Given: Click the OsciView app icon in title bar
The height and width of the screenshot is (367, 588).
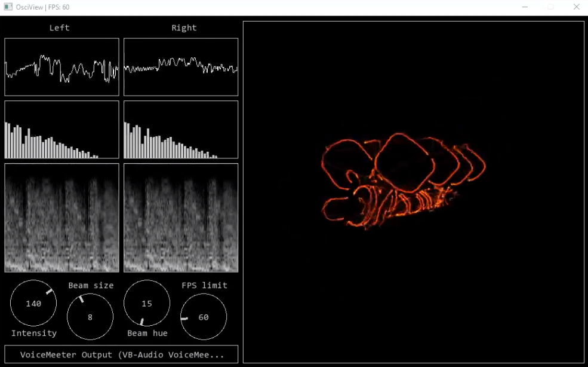Looking at the screenshot, I should click(x=8, y=7).
